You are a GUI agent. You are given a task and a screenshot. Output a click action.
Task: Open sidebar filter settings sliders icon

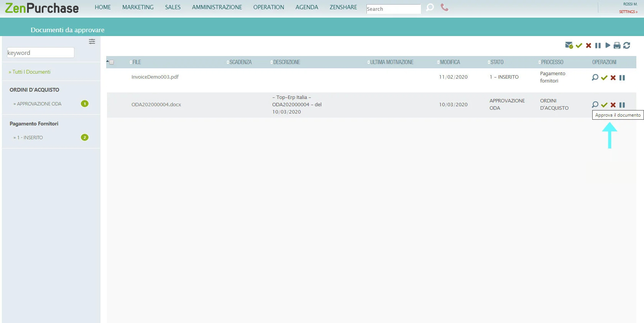tap(92, 41)
